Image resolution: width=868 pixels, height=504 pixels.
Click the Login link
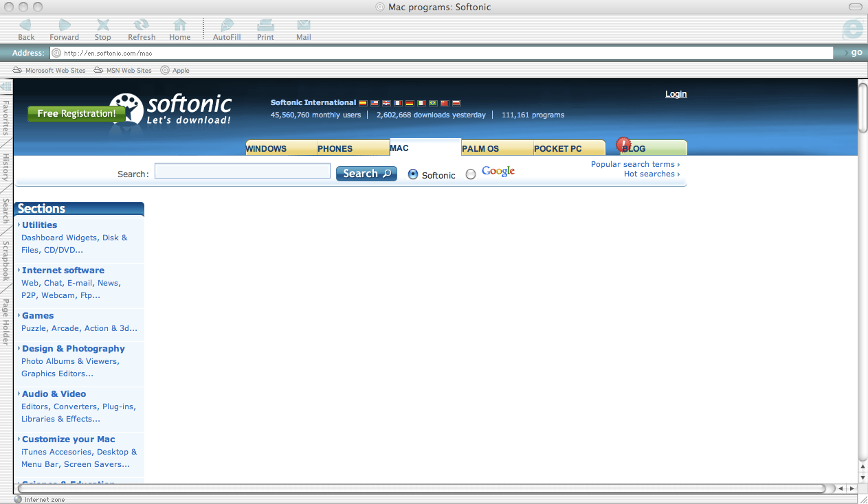676,94
